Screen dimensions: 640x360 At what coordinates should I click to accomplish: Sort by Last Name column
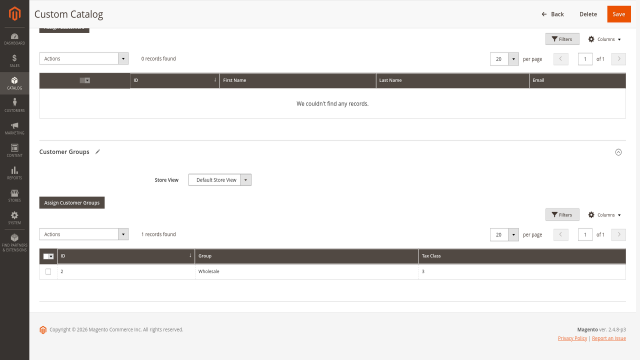[x=452, y=80]
